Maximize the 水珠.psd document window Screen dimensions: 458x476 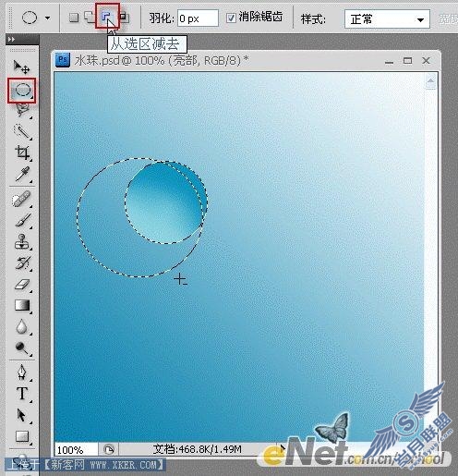pyautogui.click(x=407, y=61)
